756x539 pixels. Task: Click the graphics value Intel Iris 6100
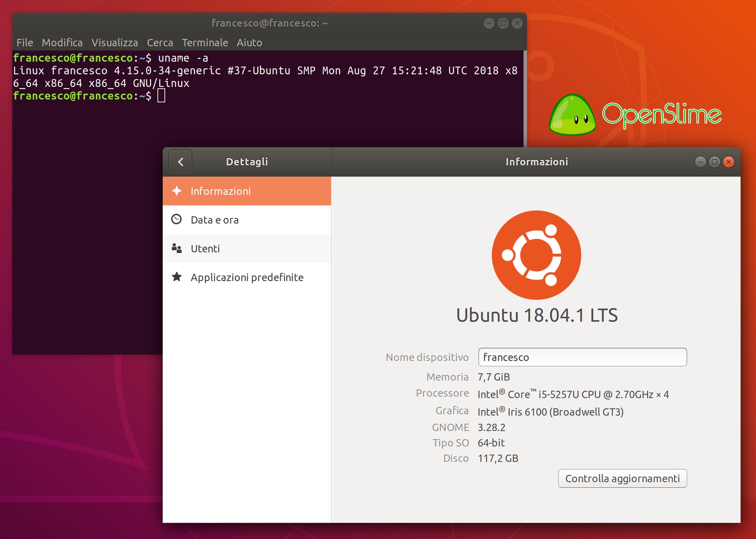(551, 411)
